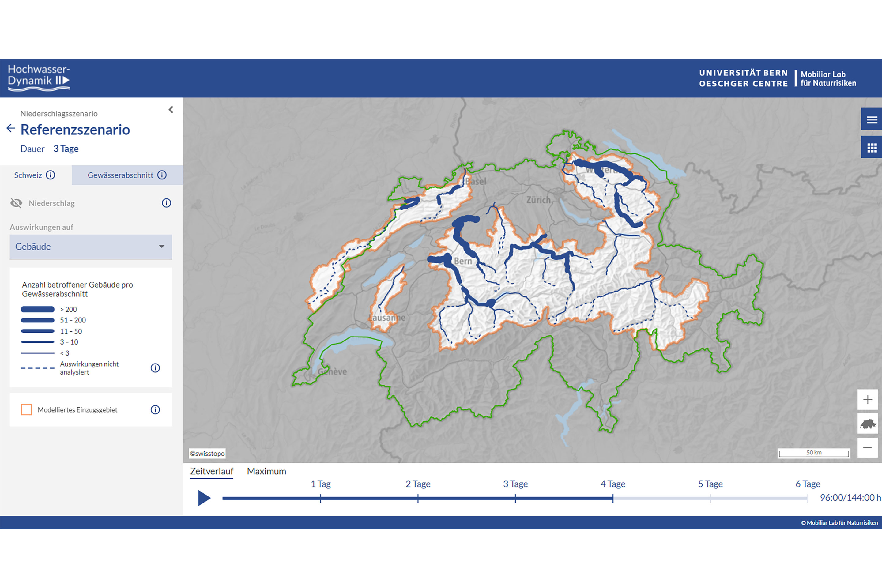882x588 pixels.
Task: Open the info icon next to Gewässerabschnitt
Action: 162,175
